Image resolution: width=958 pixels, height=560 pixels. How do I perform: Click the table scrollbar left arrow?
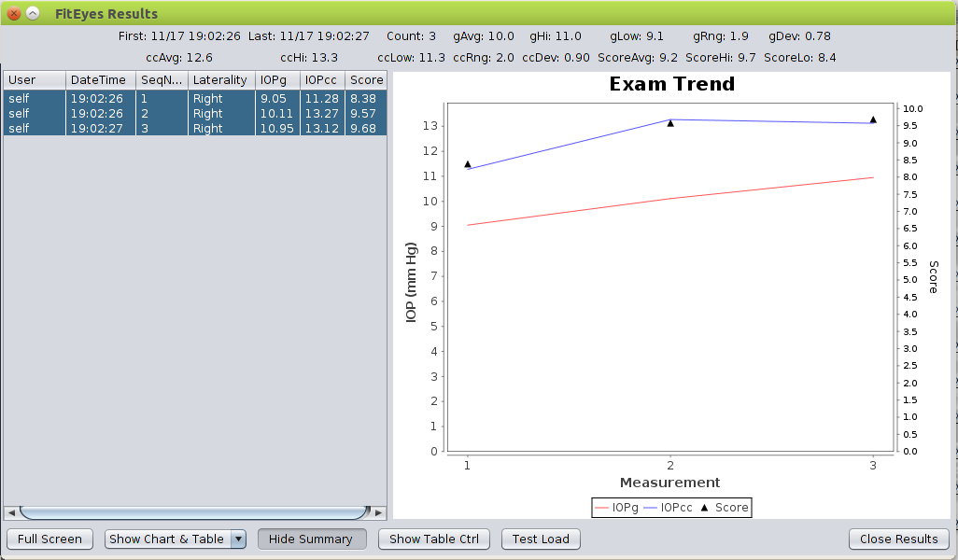click(11, 512)
